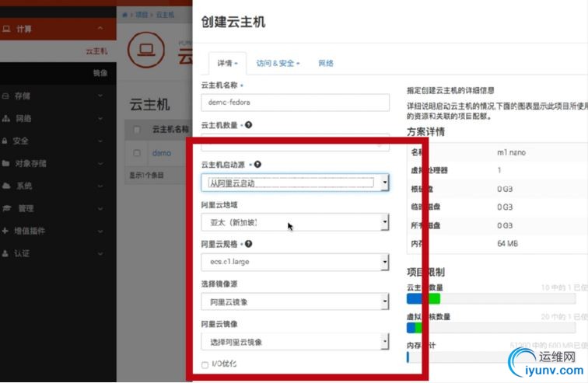The height and width of the screenshot is (383, 588).
Task: Switch to the 网络 tab in dialog
Action: tap(326, 63)
